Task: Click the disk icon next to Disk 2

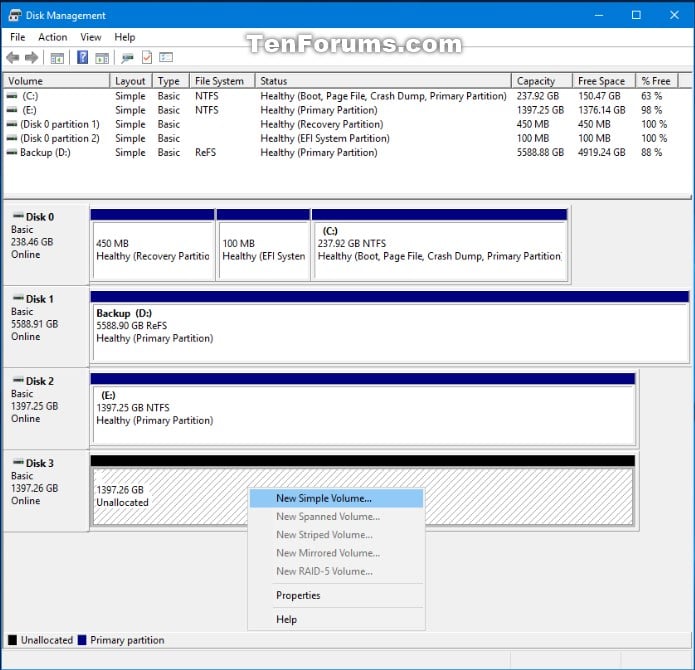Action: tap(18, 380)
